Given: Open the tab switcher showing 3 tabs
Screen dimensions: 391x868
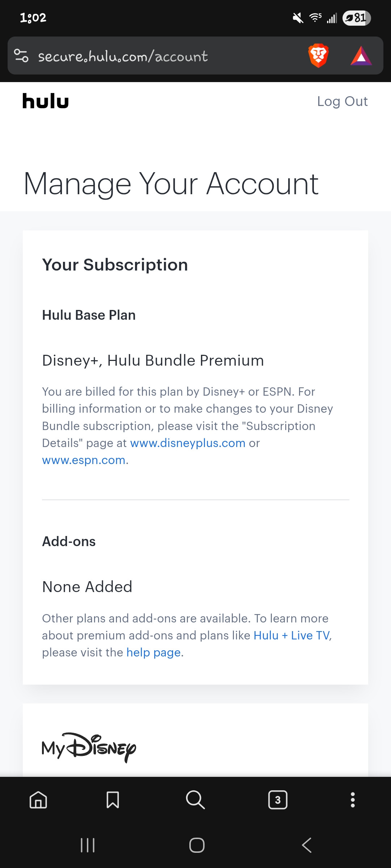Looking at the screenshot, I should coord(278,800).
